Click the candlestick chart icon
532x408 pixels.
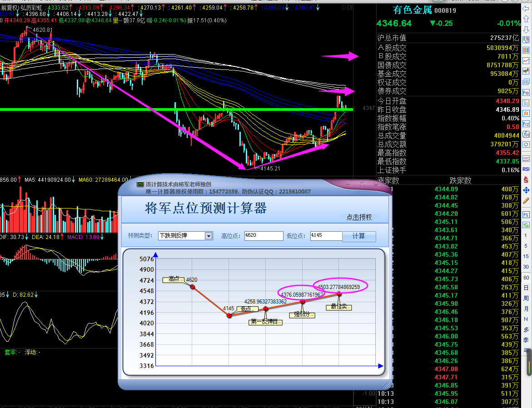point(526,71)
